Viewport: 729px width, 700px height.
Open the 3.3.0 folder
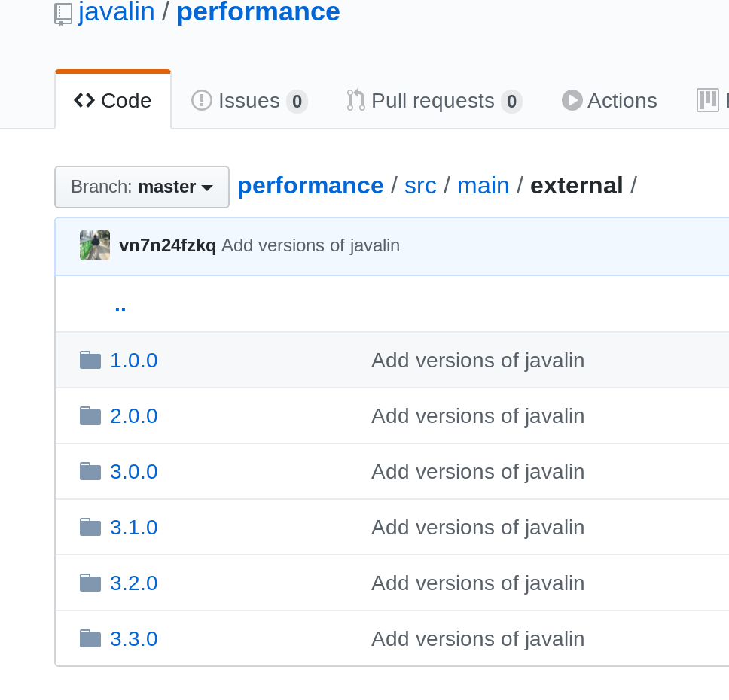coord(134,639)
